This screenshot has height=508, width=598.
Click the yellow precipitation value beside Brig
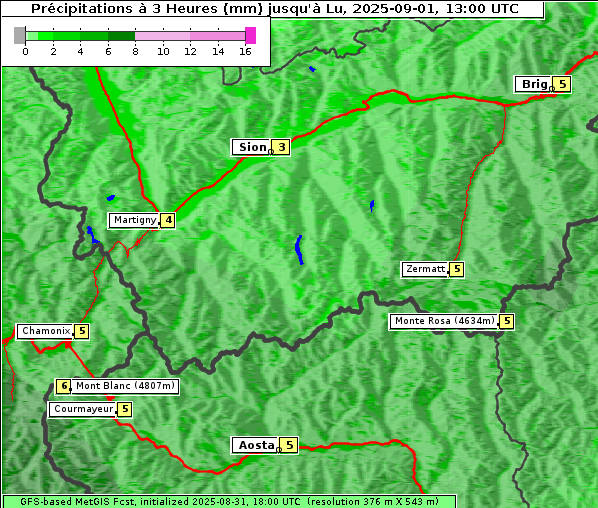(562, 84)
